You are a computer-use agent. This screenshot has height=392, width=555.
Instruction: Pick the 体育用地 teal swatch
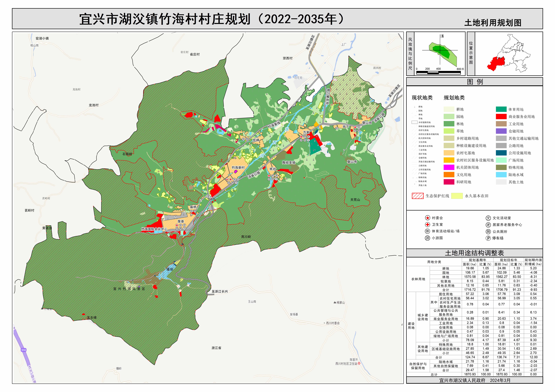501,109
